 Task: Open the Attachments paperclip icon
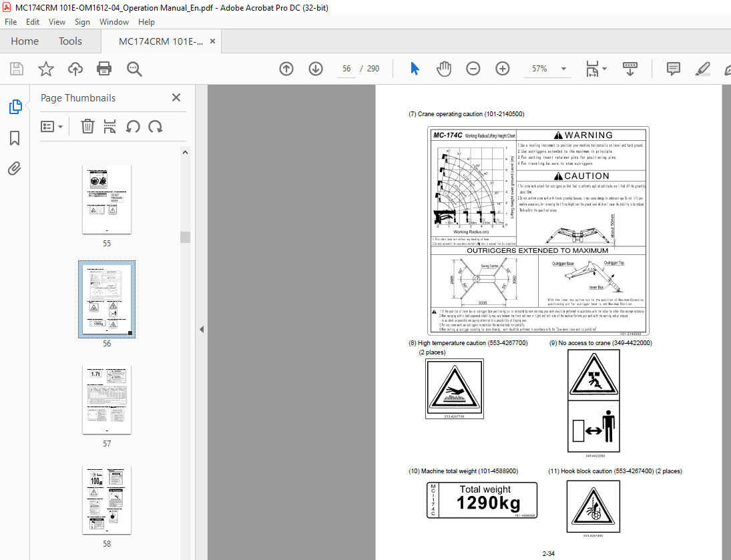pos(15,168)
